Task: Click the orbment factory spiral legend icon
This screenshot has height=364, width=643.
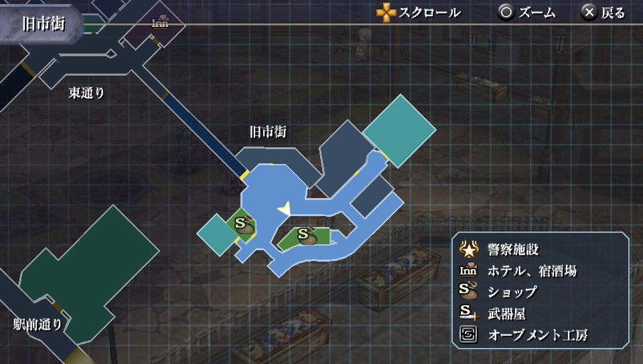Action: pos(469,335)
